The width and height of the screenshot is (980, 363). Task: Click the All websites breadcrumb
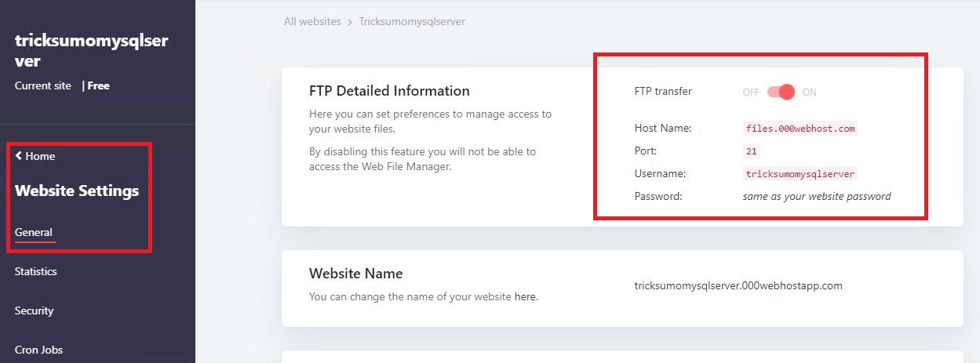312,22
